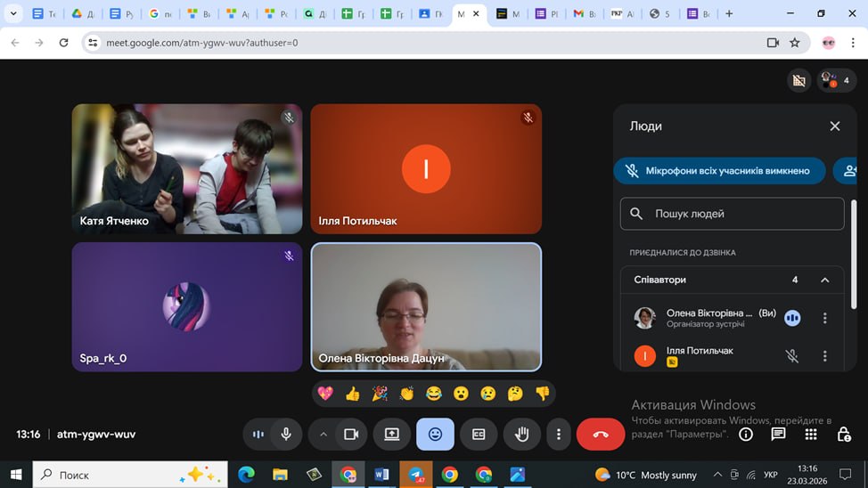Open more options menu for Ілля Потильчак
This screenshot has height=488, width=868.
click(x=824, y=356)
